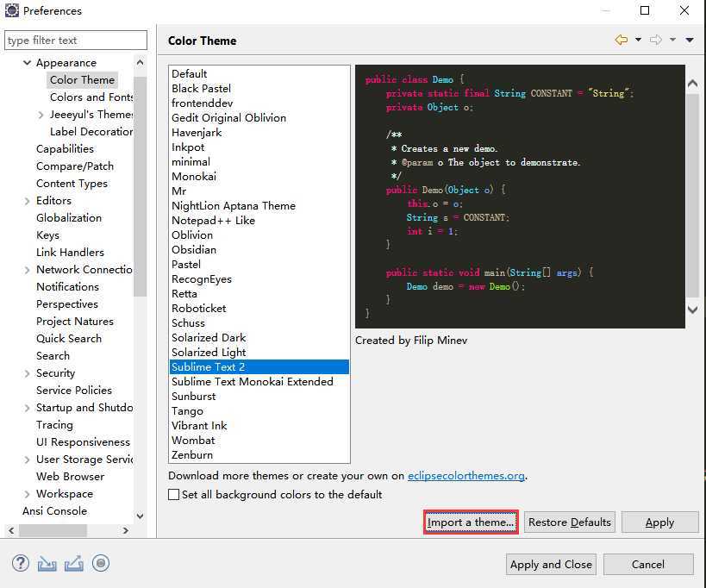
Task: Choose the Default theme
Action: pos(259,73)
